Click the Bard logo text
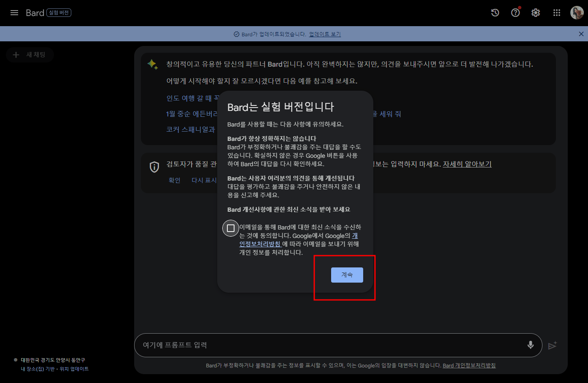Screen dimensions: 588x383 [x=35, y=13]
